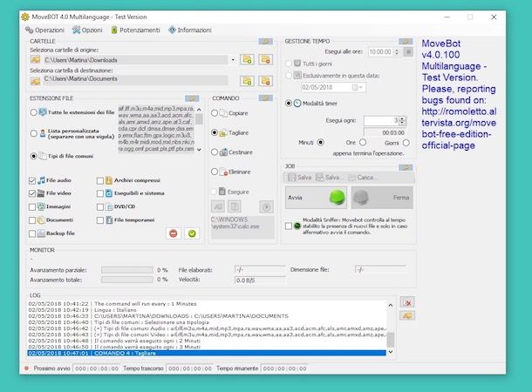Click Avanzamento totale progress bar

(126, 280)
